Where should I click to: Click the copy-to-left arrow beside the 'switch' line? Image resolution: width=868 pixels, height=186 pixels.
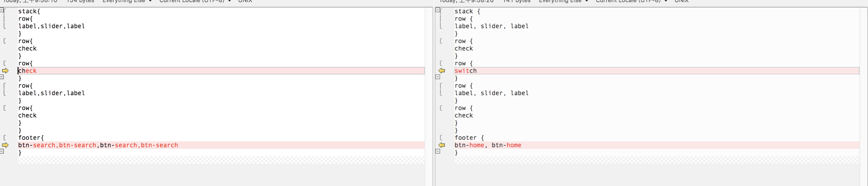tap(442, 71)
